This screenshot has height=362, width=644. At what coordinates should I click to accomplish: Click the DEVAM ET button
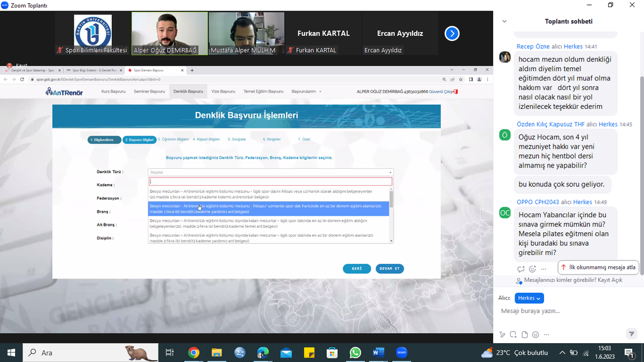pos(389,269)
